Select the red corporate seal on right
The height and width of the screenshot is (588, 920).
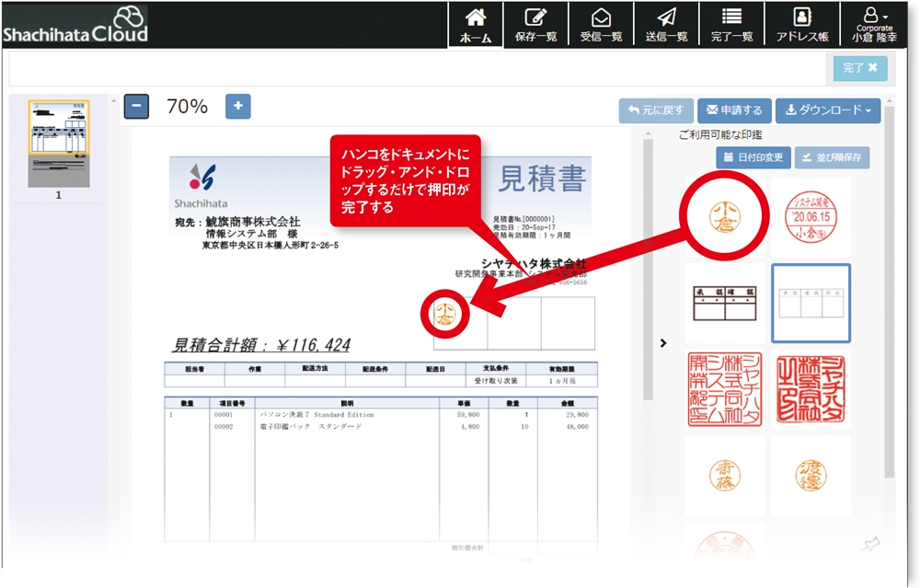point(810,389)
